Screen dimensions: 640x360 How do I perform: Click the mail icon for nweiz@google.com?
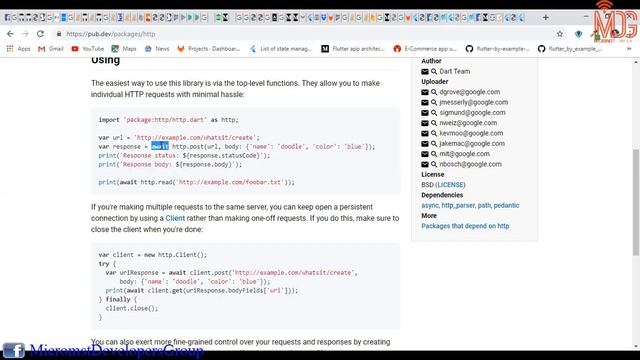coord(425,123)
